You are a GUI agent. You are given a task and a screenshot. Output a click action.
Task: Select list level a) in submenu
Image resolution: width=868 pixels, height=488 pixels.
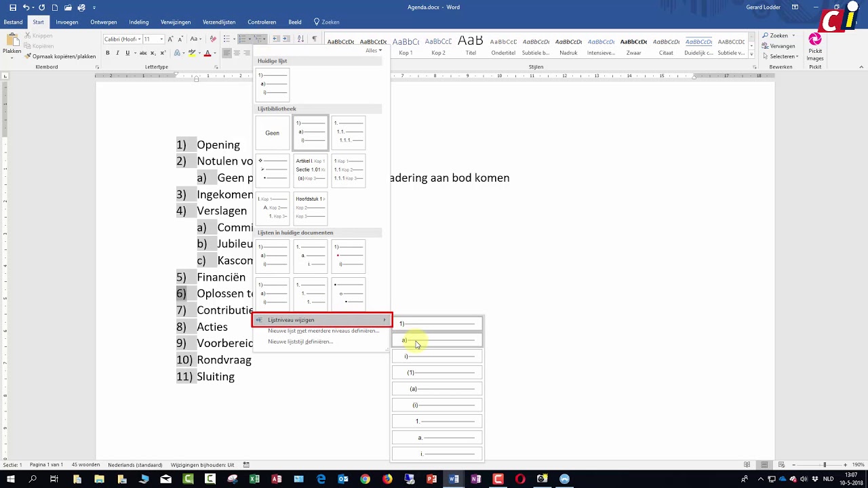pos(437,340)
